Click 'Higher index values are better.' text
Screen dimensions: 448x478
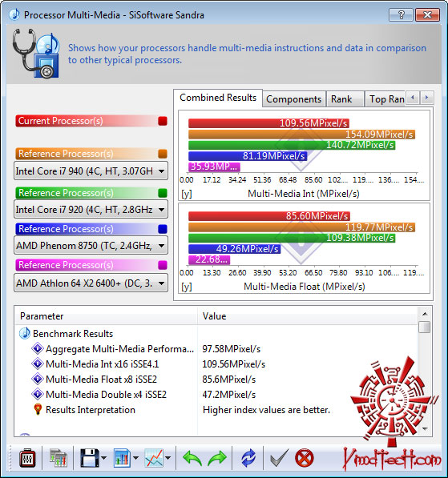click(266, 410)
